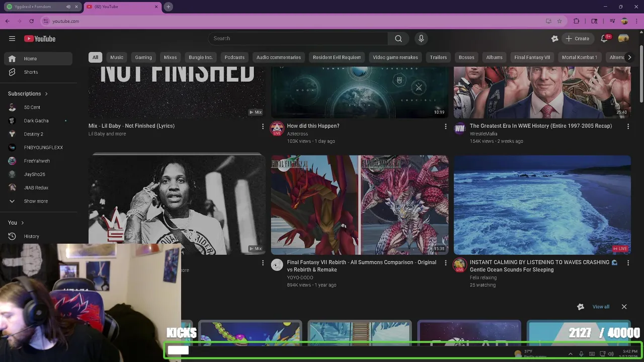
Task: Open Final Fantasy VII Rebirth Summons title
Action: [x=361, y=266]
